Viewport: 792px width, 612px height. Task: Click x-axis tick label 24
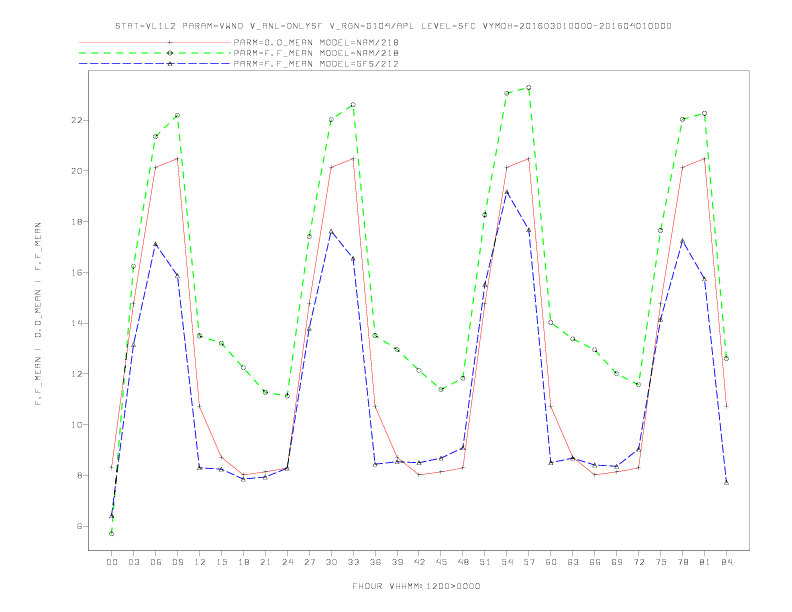click(x=287, y=562)
